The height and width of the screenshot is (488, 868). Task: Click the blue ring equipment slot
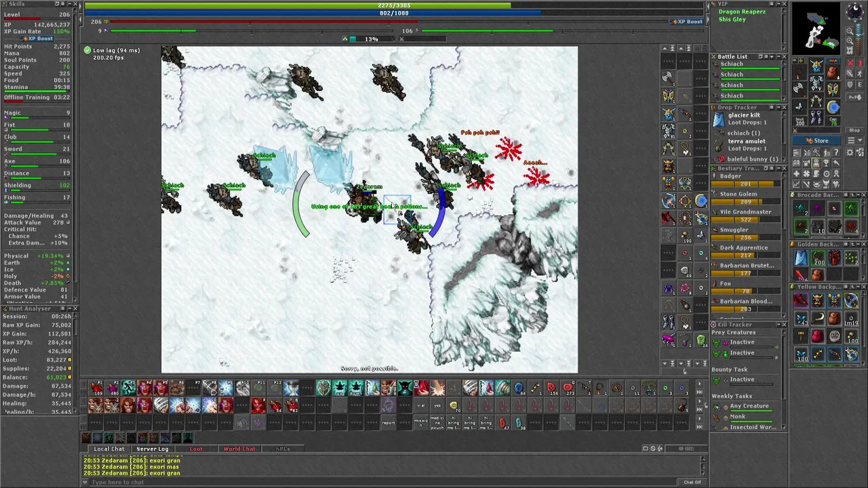(x=833, y=108)
